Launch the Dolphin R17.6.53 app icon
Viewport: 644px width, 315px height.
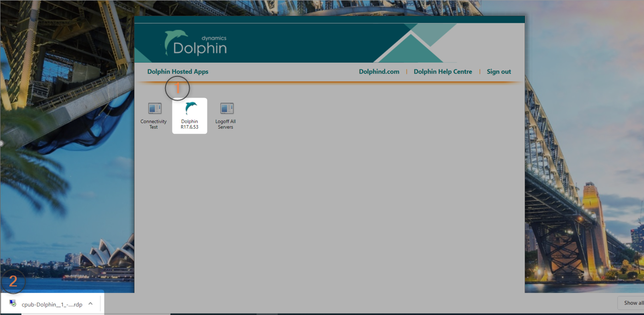click(x=190, y=115)
